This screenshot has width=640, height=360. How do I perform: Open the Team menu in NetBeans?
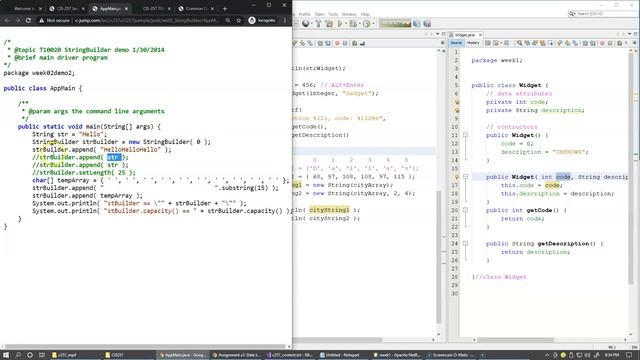(x=319, y=14)
